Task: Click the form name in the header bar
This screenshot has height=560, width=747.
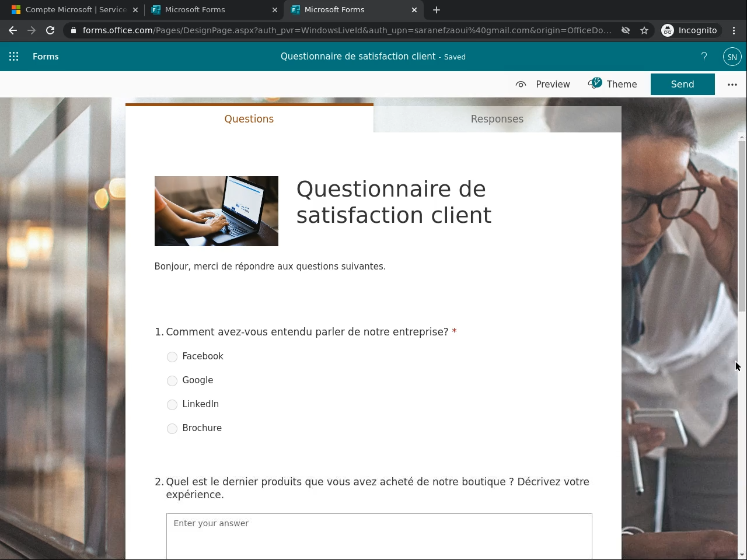Action: 358,57
